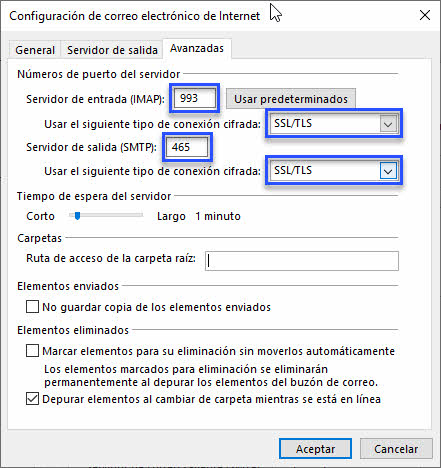
Task: Click the server timeout slider track
Action: [x=106, y=216]
